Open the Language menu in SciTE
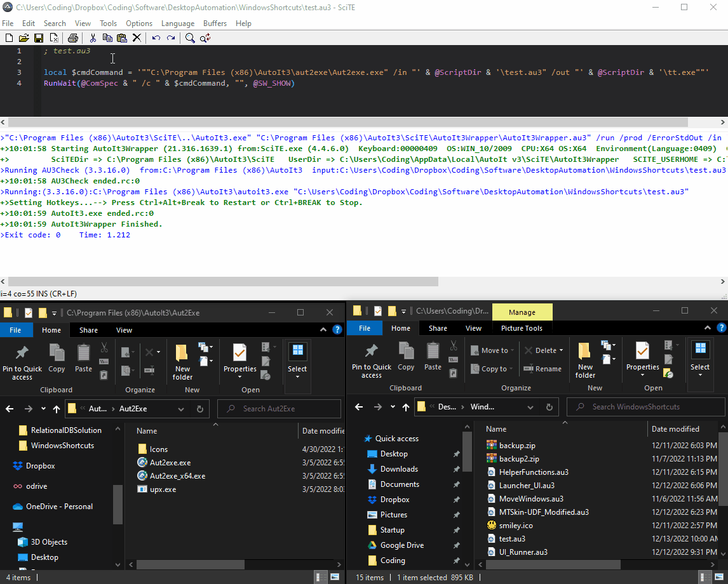The width and height of the screenshot is (728, 584). (178, 23)
